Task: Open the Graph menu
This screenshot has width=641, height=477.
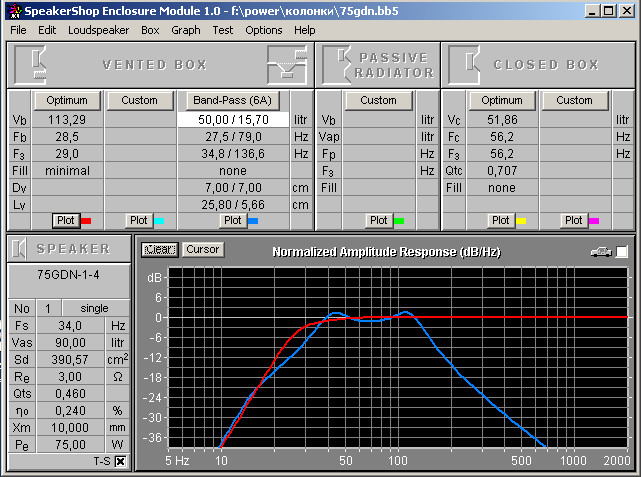Action: (x=185, y=30)
